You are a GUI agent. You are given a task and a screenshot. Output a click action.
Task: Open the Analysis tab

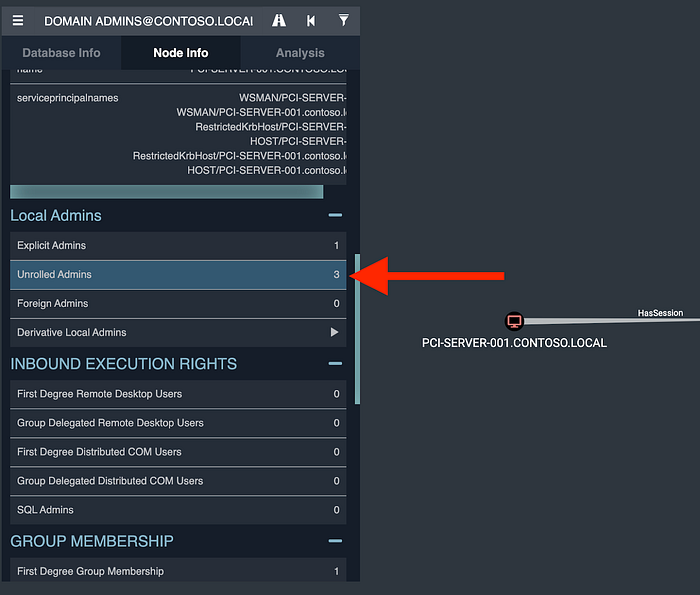click(x=300, y=53)
